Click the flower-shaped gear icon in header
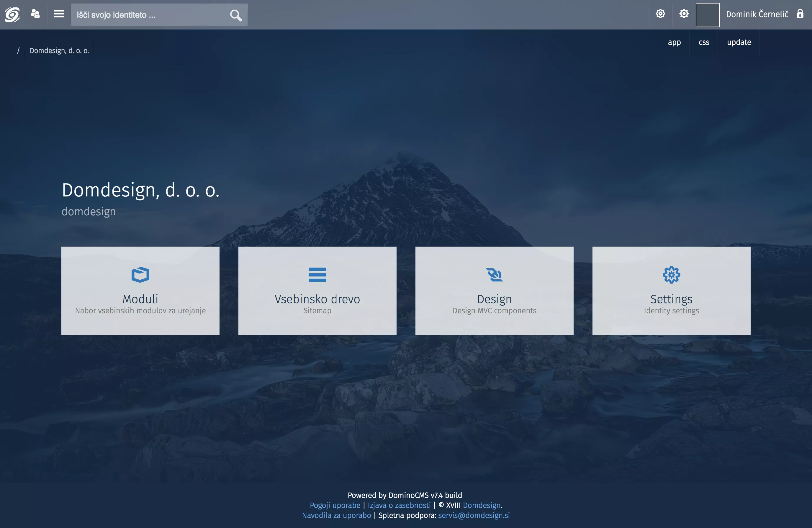 point(660,14)
